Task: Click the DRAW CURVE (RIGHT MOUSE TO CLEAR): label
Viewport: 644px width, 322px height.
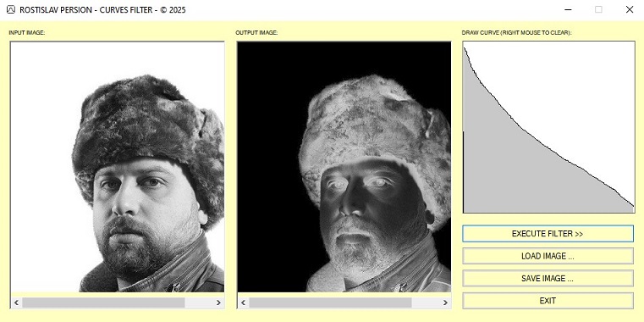Action: pyautogui.click(x=517, y=32)
